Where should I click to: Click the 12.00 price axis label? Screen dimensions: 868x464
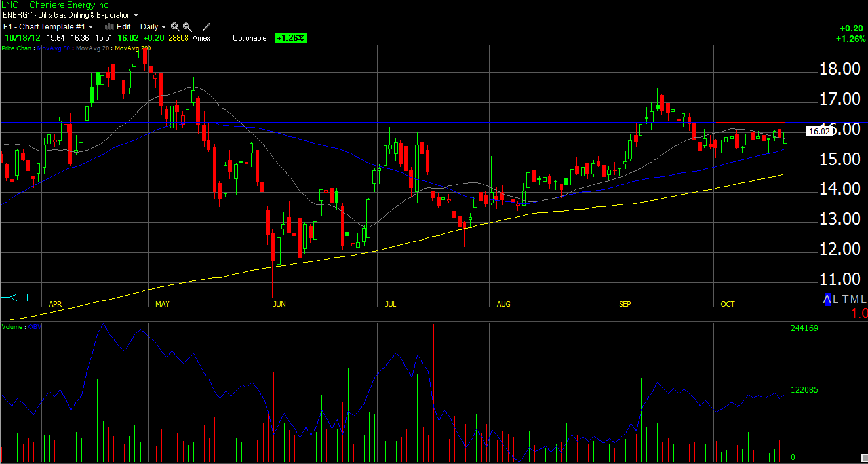click(x=840, y=249)
